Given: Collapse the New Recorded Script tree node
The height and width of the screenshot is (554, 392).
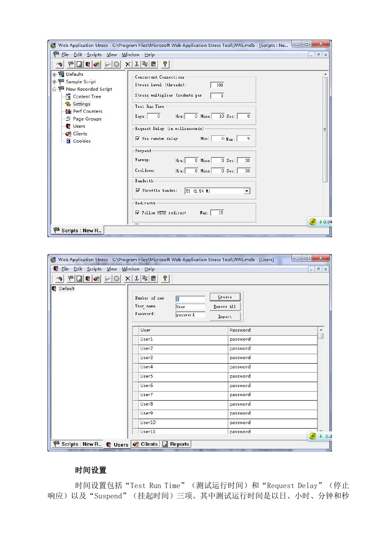Looking at the screenshot, I should 55,89.
